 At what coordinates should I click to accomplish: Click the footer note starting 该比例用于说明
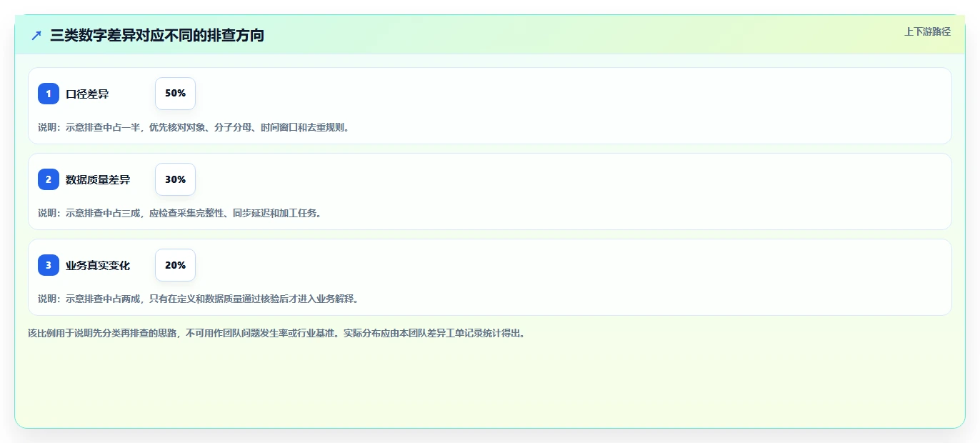coord(277,333)
